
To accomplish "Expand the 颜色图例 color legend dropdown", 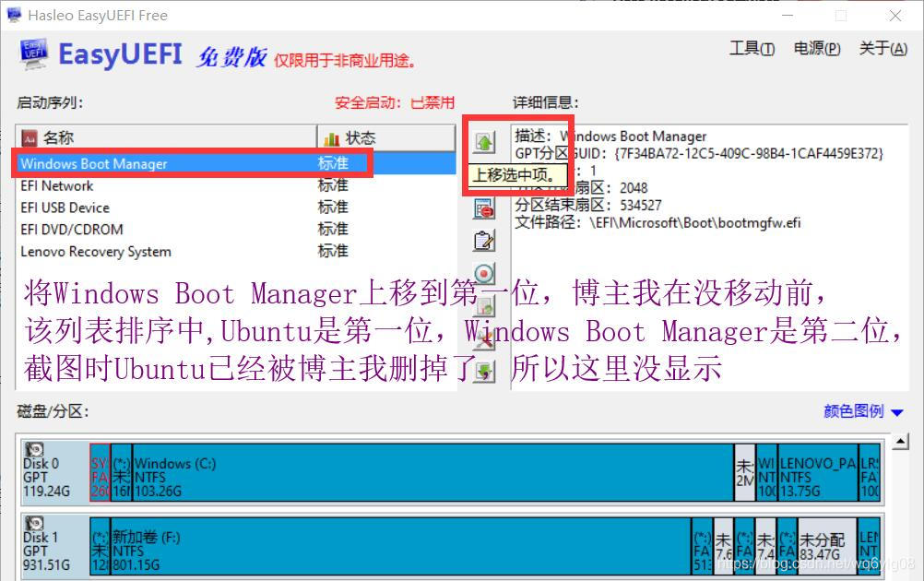I will (x=863, y=411).
